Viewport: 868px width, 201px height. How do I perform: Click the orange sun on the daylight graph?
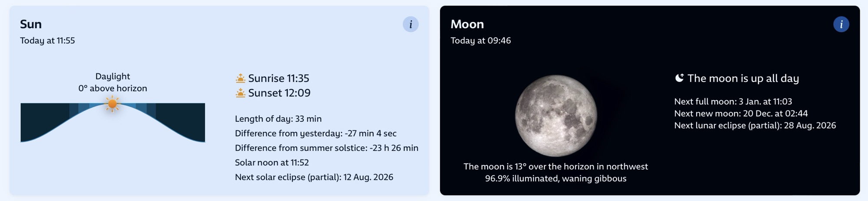(112, 104)
